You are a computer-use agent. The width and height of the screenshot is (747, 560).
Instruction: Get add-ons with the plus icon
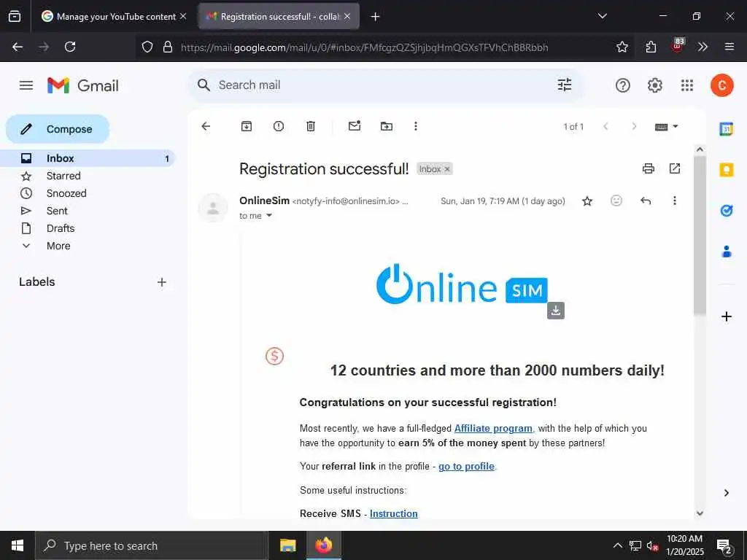click(x=726, y=316)
